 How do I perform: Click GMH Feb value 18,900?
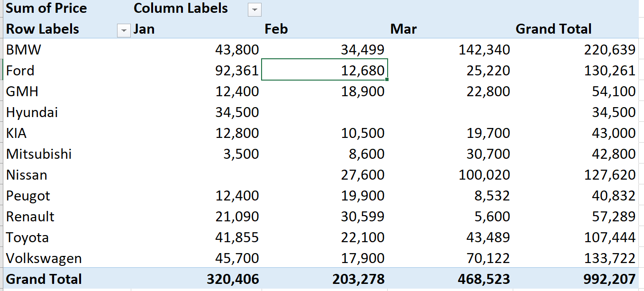363,91
